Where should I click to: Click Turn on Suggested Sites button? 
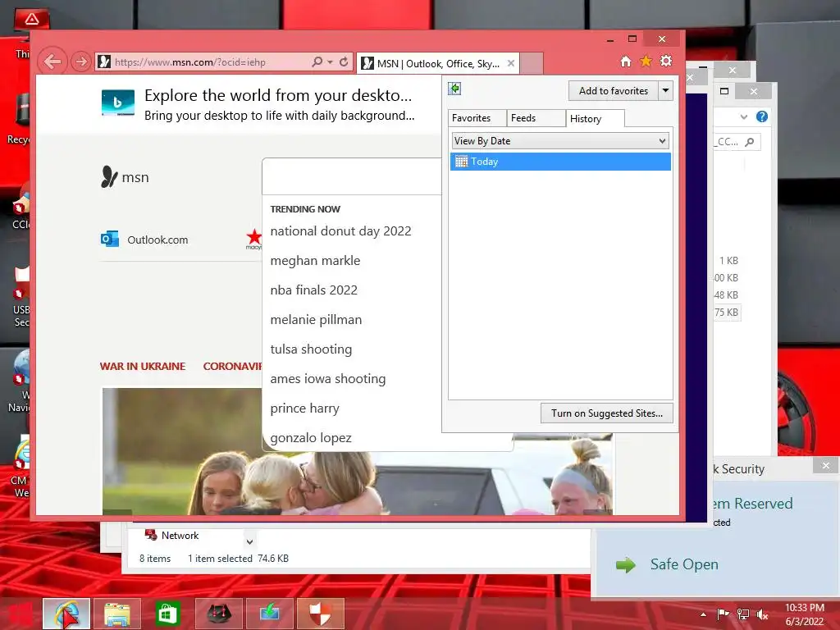coord(607,413)
